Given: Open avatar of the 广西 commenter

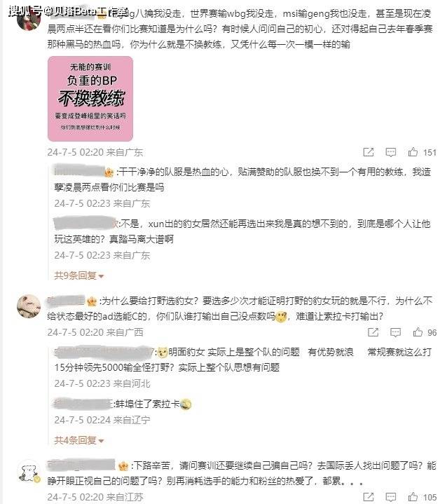Looking at the screenshot, I should pyautogui.click(x=29, y=306).
